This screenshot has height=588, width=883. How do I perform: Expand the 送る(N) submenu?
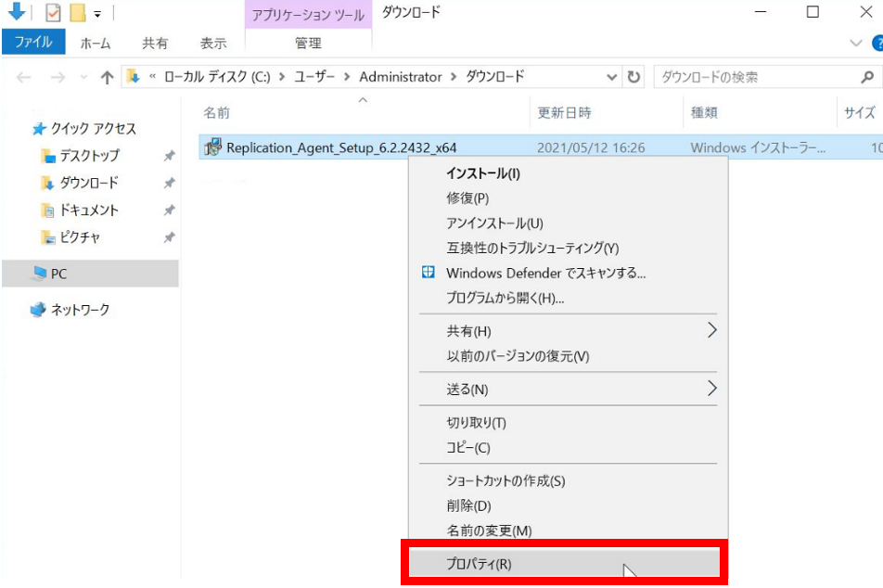click(568, 390)
